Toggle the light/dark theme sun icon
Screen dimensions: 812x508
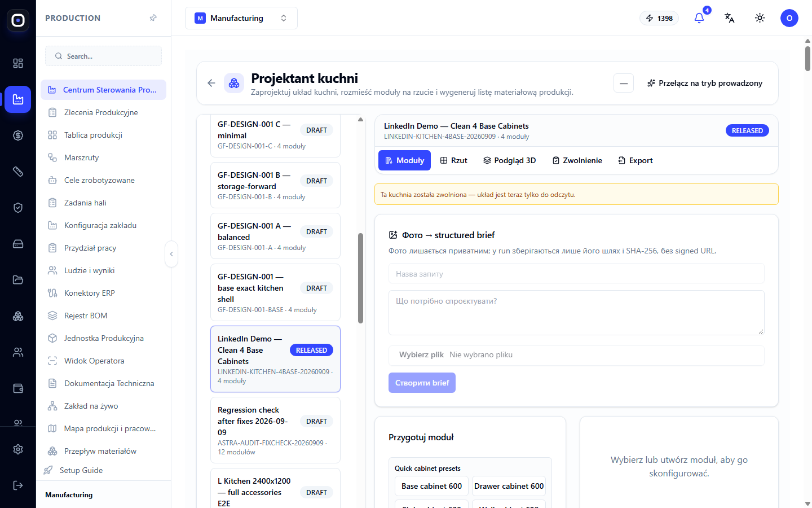[x=760, y=18]
